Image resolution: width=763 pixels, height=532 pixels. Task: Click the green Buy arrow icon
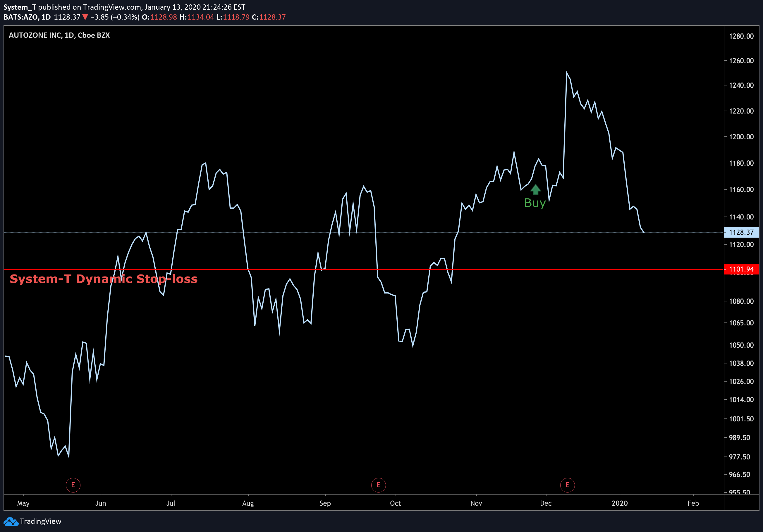coord(535,189)
